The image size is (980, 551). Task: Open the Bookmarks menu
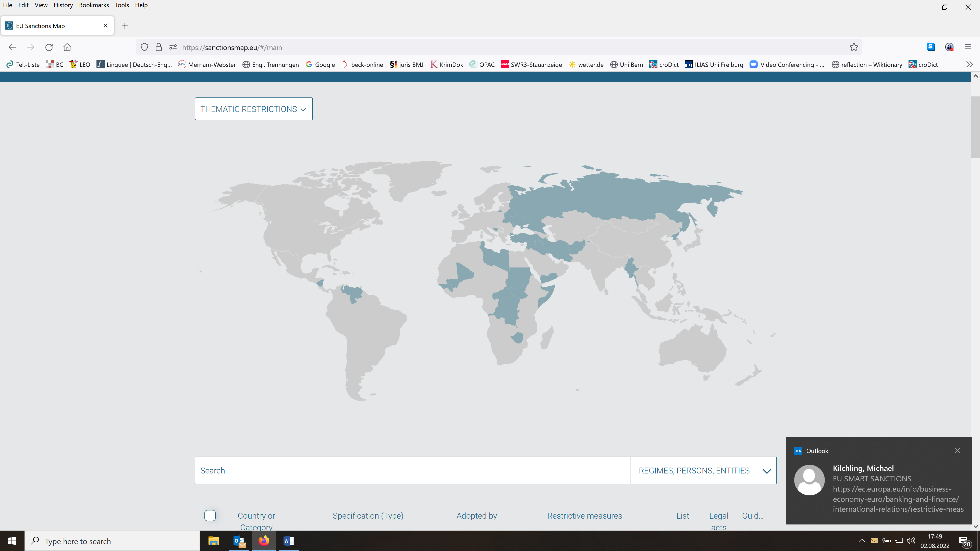[x=94, y=5]
